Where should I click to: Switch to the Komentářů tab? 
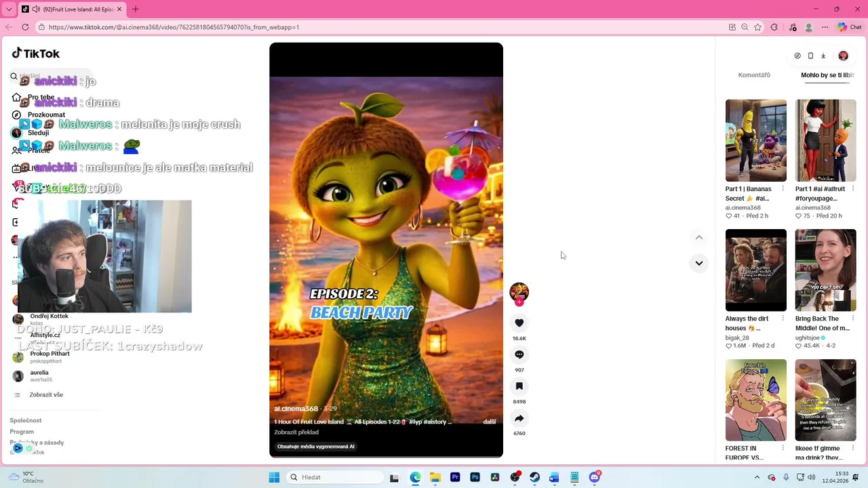point(754,75)
